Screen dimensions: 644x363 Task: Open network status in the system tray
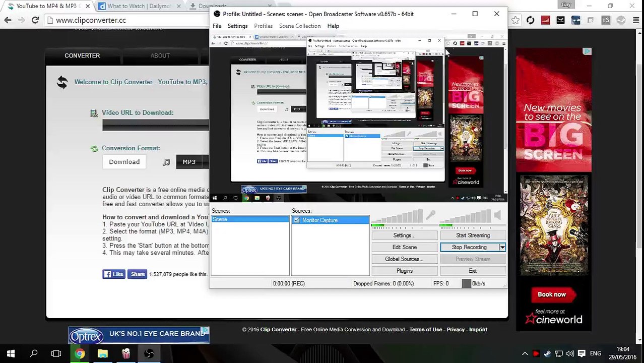click(x=559, y=353)
